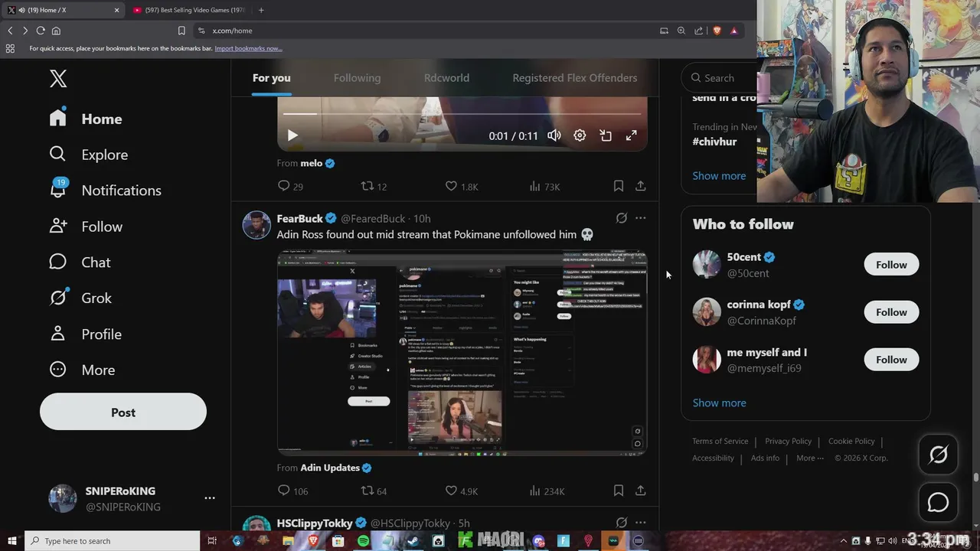Click Grok explain icon on FearBuck post
Screen dimensions: 980x551
(622, 218)
